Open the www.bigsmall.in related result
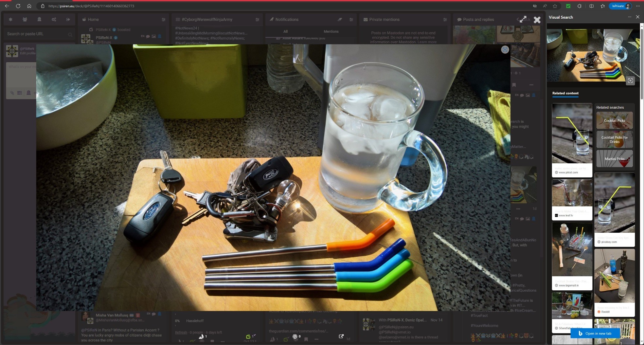The image size is (644, 345). pyautogui.click(x=572, y=256)
